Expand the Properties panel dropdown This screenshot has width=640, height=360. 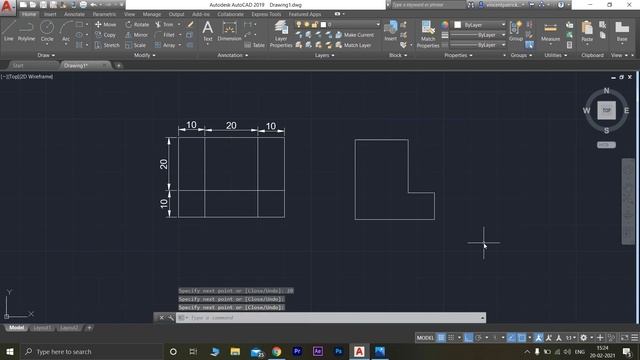click(x=458, y=55)
